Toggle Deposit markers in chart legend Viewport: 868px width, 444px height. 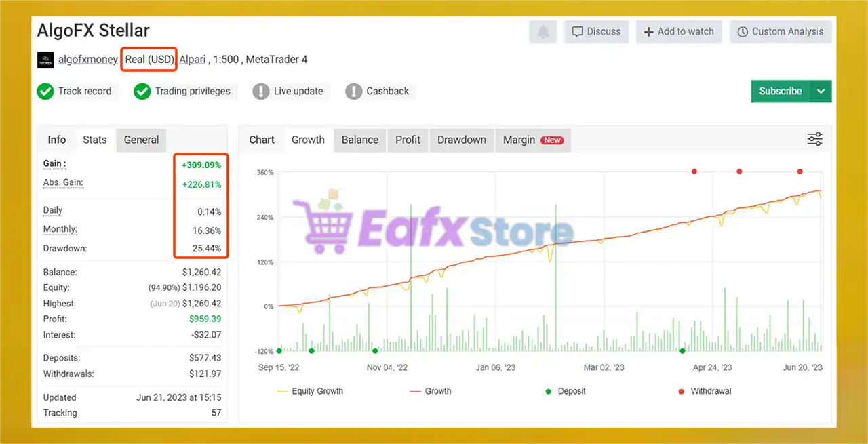(x=566, y=391)
